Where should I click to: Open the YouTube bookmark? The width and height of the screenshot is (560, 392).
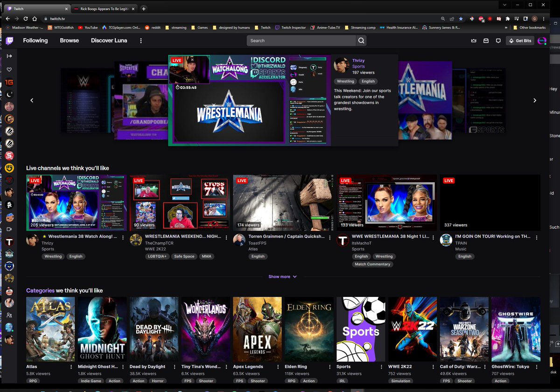pos(88,28)
